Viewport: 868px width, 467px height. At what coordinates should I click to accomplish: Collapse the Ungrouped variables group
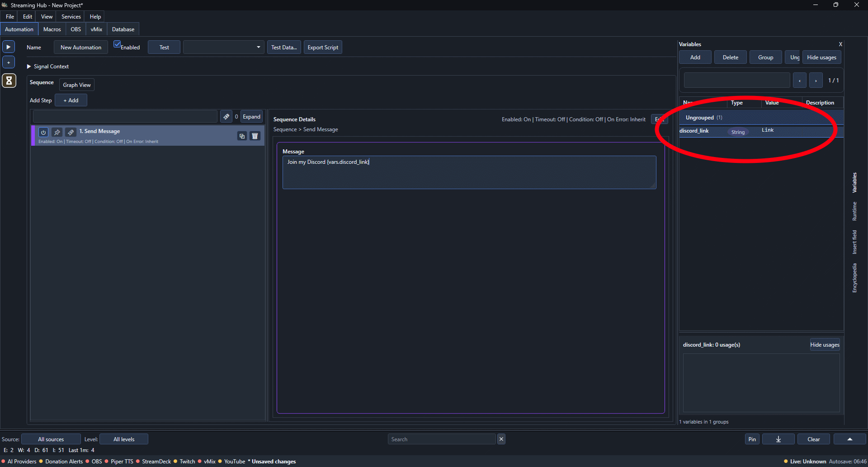(x=761, y=118)
